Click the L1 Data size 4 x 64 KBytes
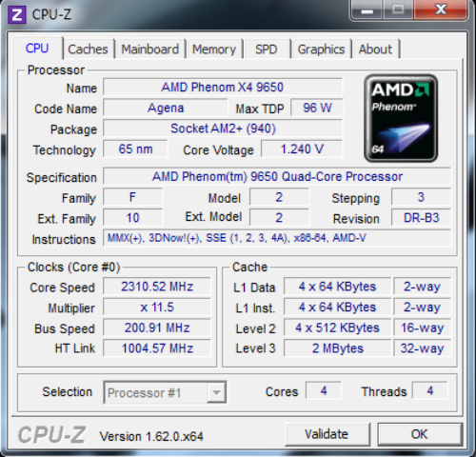 click(337, 287)
